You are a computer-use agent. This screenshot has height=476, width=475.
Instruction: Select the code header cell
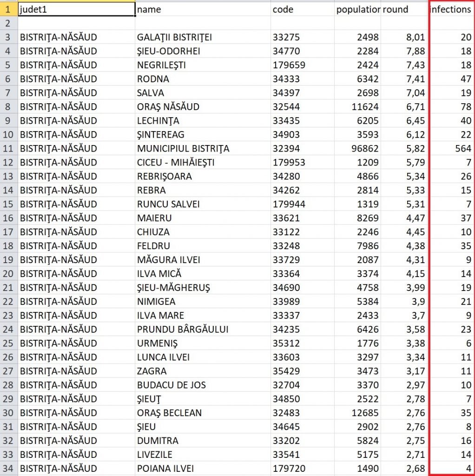(x=302, y=9)
